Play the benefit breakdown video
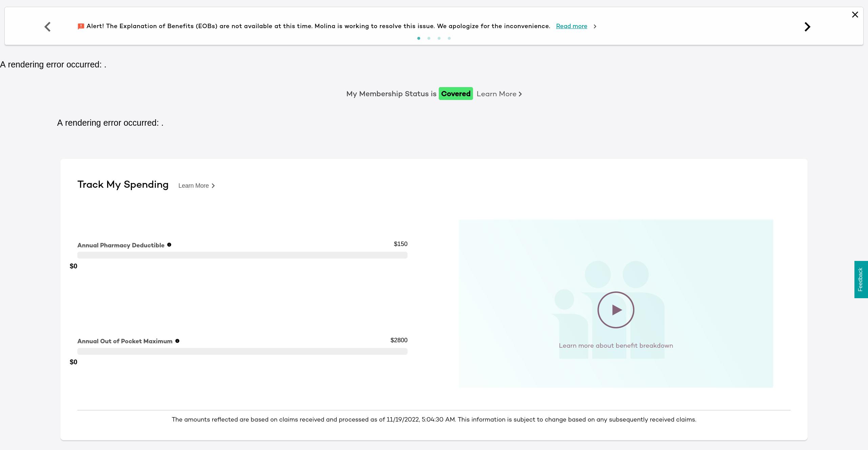 [615, 309]
